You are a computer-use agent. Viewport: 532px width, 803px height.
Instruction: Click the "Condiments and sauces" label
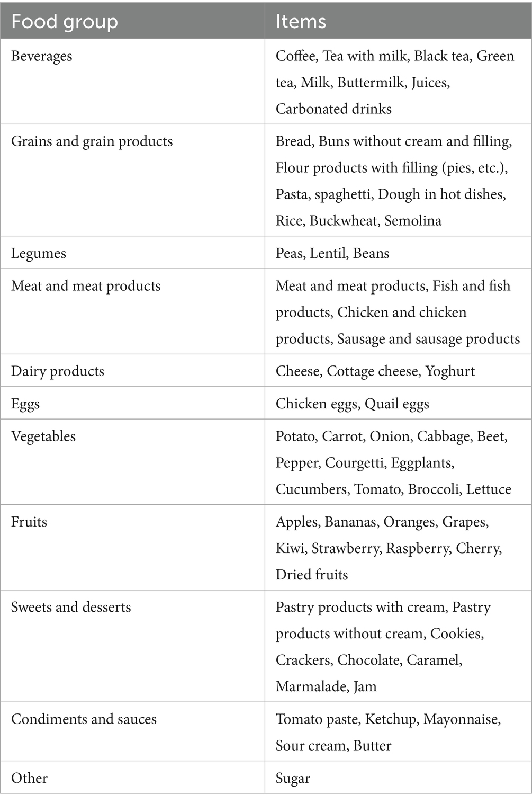coord(84,719)
